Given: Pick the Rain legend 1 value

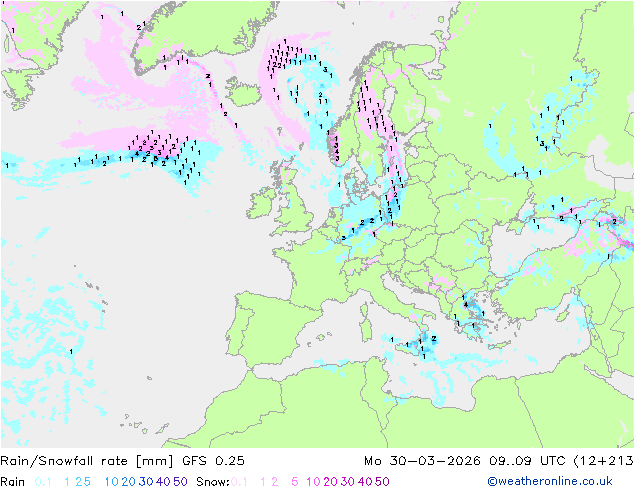Looking at the screenshot, I should click(67, 482).
